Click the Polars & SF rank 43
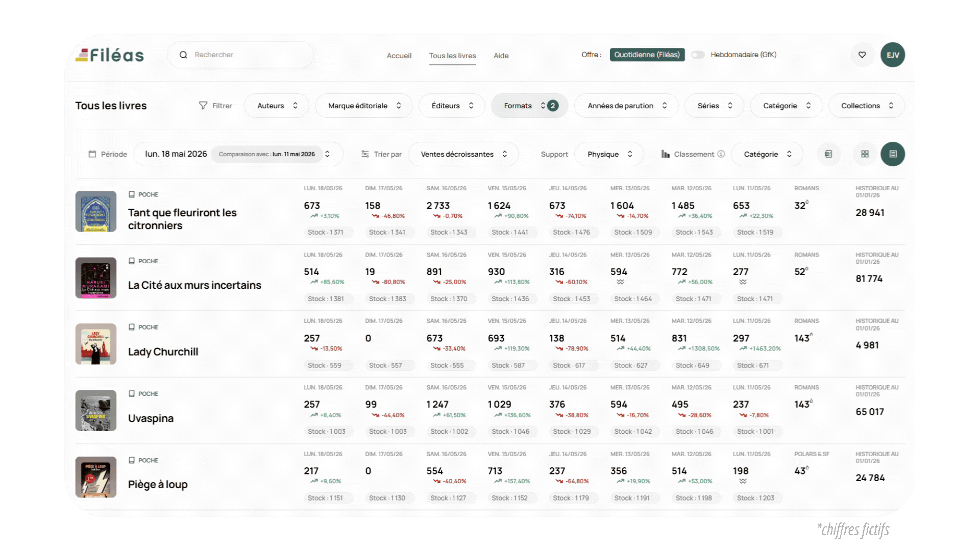Viewport: 980px width, 551px height. tap(801, 471)
